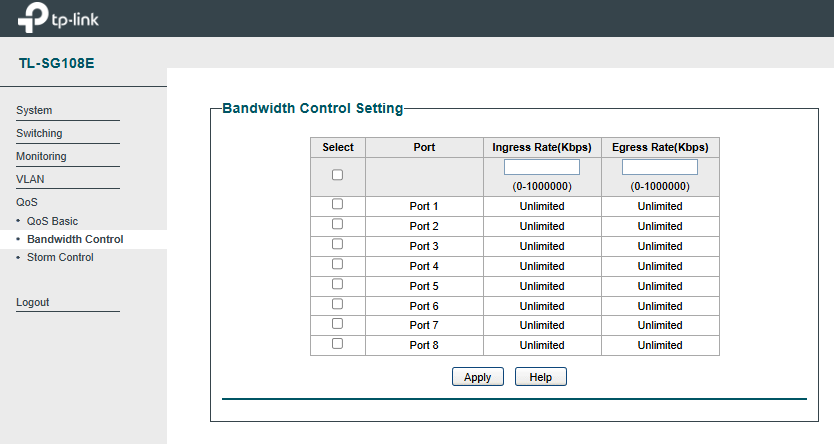
Task: Enable the Port 8 checkbox
Action: [x=337, y=344]
